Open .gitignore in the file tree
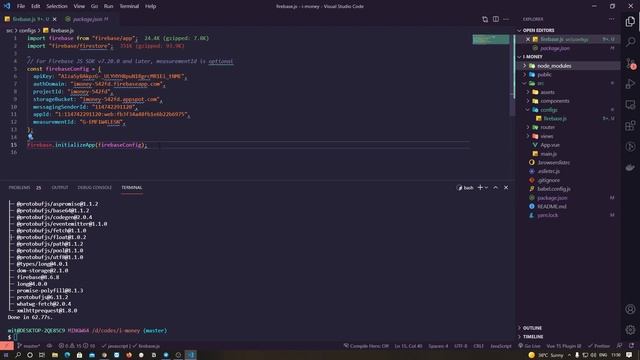Screen dimensions: 640x360 pos(567,180)
